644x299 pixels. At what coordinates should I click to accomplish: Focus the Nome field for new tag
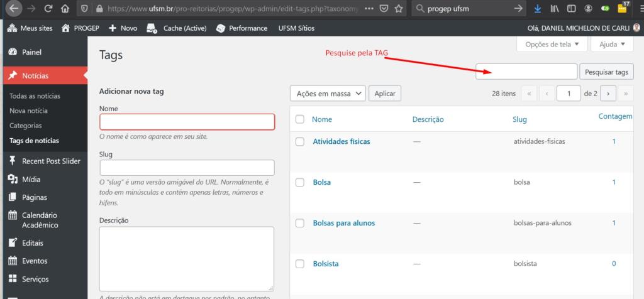[x=187, y=121]
